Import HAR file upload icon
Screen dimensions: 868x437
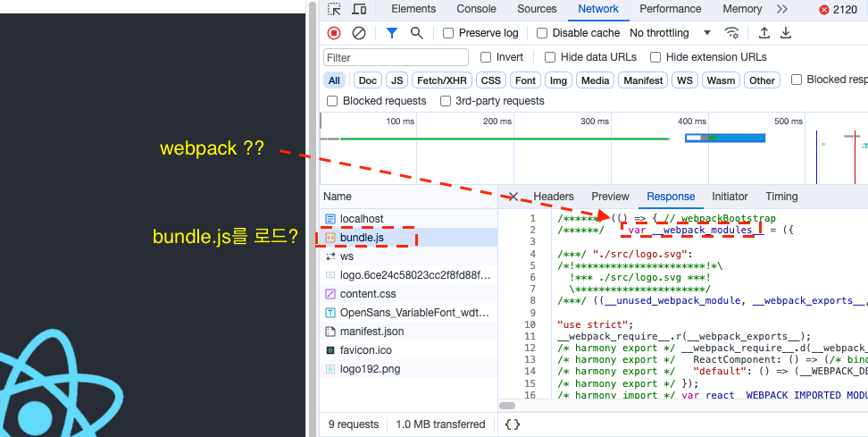coord(764,33)
